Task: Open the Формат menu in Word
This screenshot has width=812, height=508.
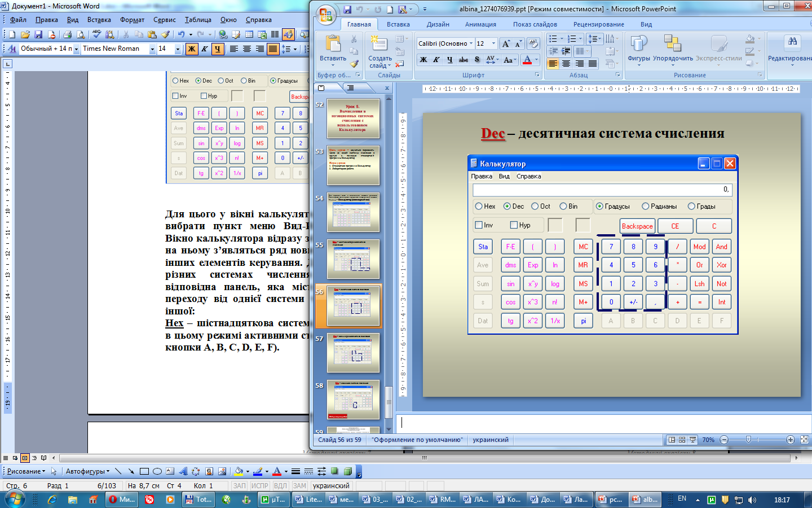Action: pyautogui.click(x=132, y=20)
